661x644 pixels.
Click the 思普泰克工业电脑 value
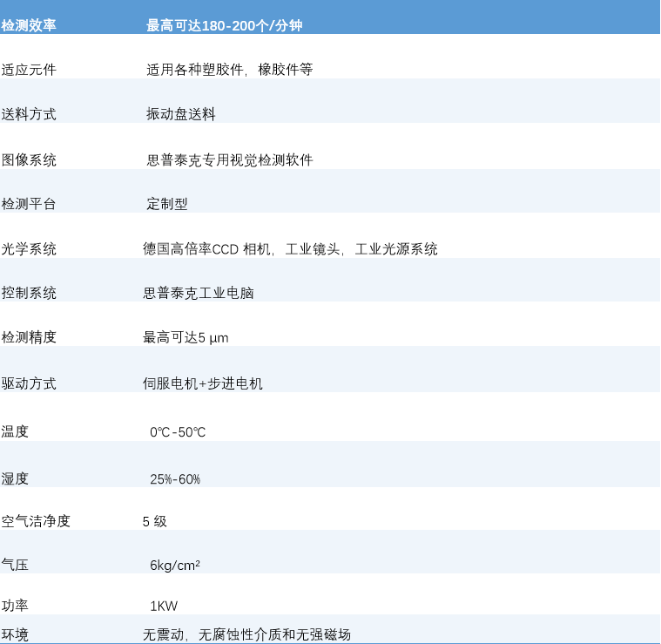coord(199,294)
